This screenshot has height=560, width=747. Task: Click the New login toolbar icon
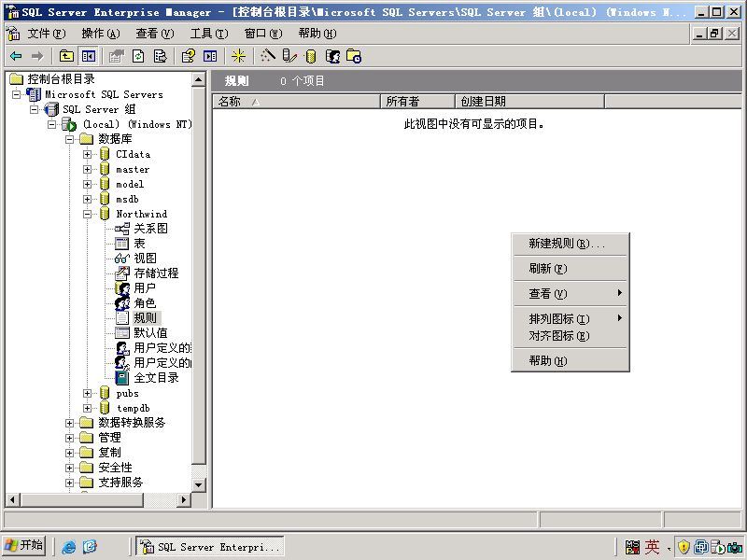click(x=332, y=56)
